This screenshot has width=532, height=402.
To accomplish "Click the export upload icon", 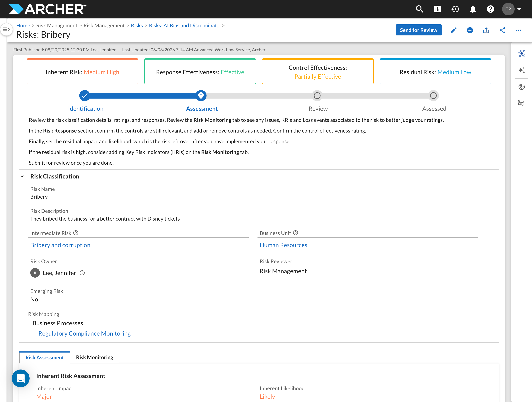I will [486, 30].
